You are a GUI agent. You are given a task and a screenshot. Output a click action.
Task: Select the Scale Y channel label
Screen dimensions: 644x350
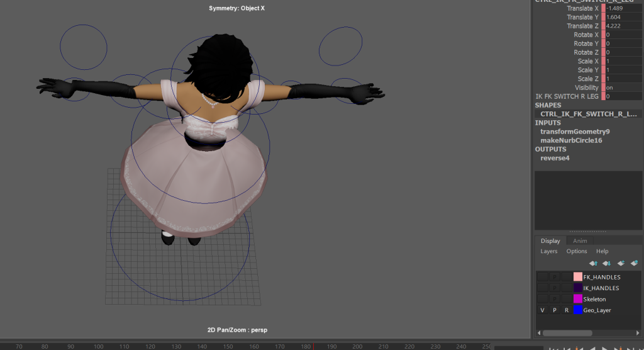point(588,70)
